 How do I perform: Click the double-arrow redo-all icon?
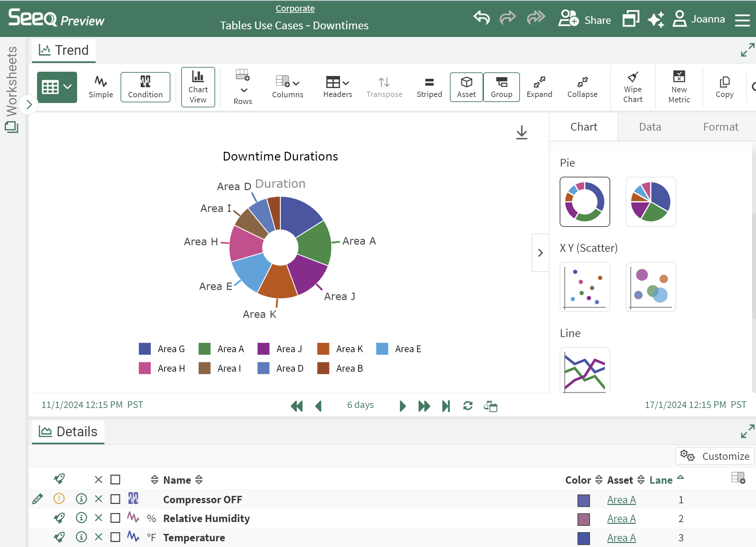[x=536, y=18]
